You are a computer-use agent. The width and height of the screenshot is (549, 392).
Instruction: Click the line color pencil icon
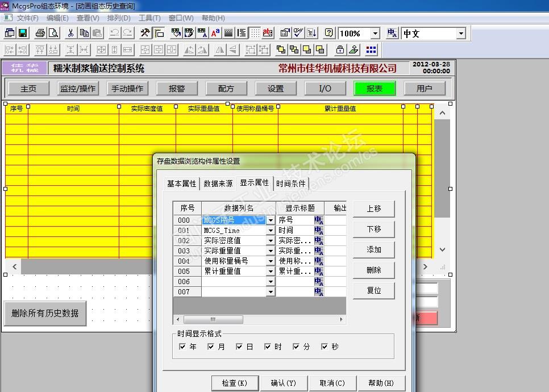(189, 34)
